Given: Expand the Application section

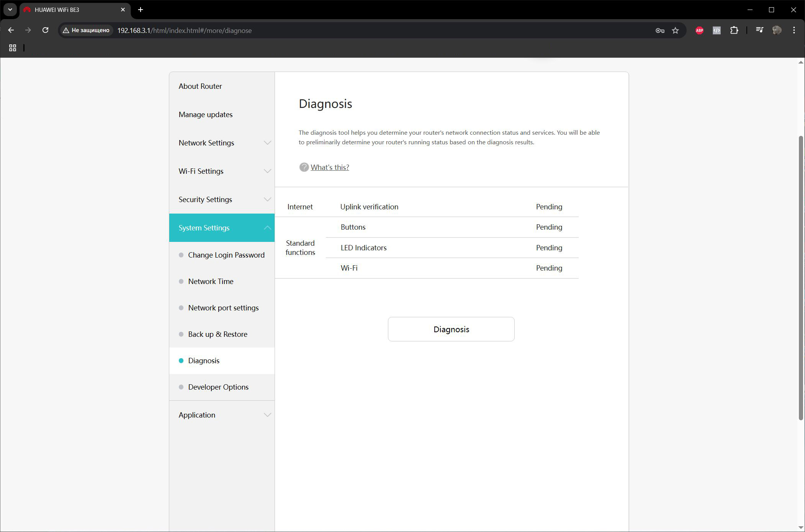Looking at the screenshot, I should (222, 415).
